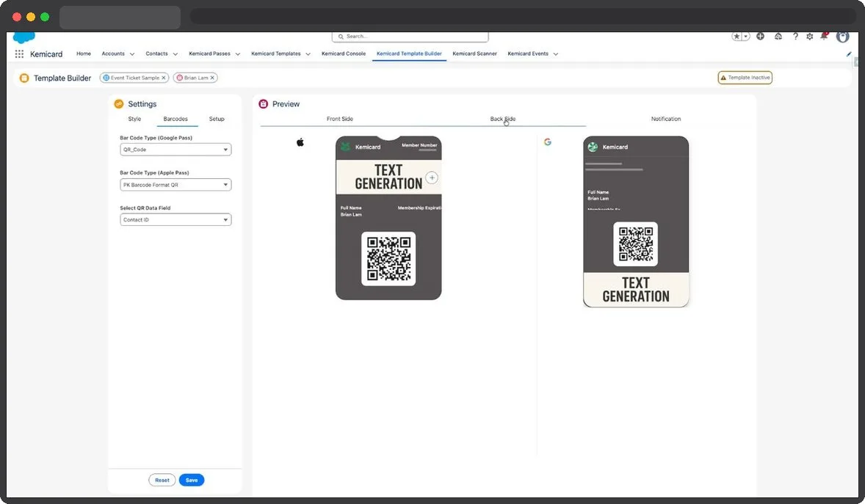The height and width of the screenshot is (504, 865).
Task: Click the Save button
Action: pos(192,481)
